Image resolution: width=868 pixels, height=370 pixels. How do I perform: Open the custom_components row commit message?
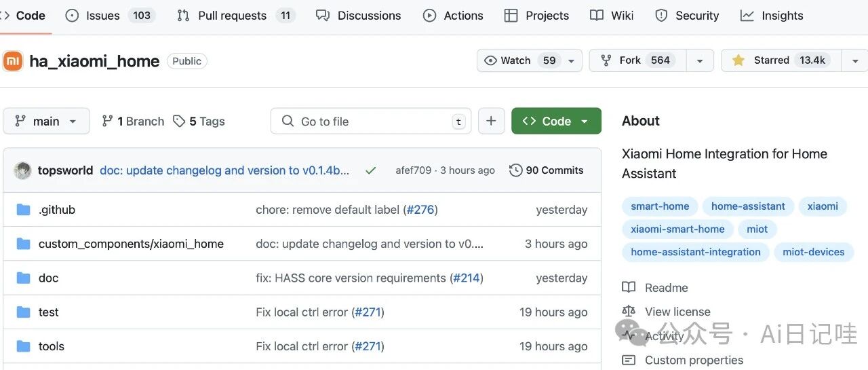pyautogui.click(x=370, y=244)
